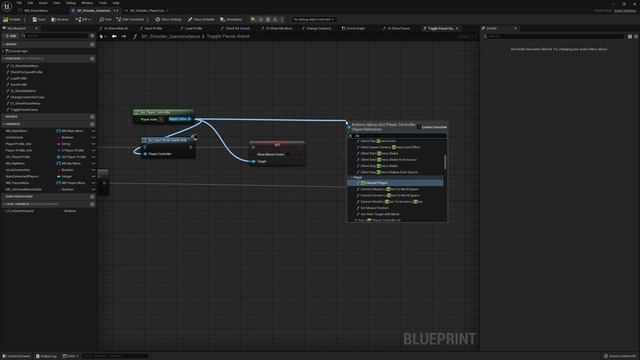640x360 pixels.
Task: Click the Simulation toolbar button
Action: (231, 19)
